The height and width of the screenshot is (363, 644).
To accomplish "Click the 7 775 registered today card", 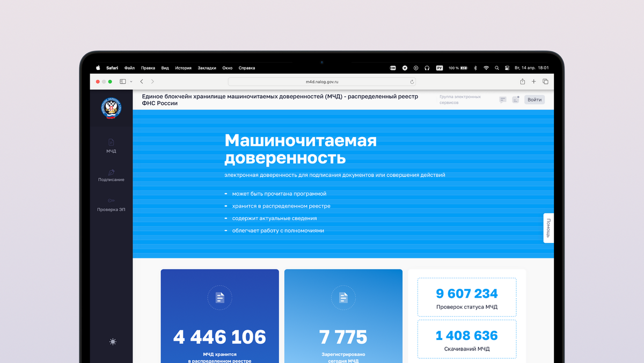I will click(343, 316).
